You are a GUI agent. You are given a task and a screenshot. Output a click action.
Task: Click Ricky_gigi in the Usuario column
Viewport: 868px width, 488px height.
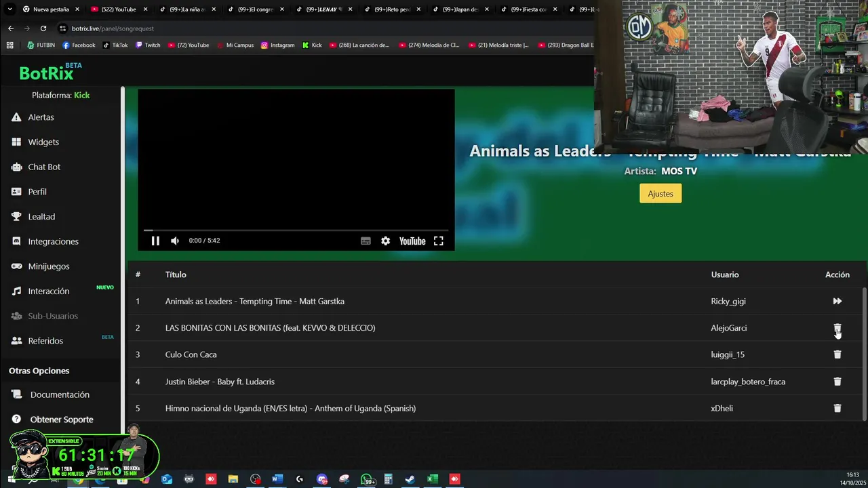coord(728,301)
